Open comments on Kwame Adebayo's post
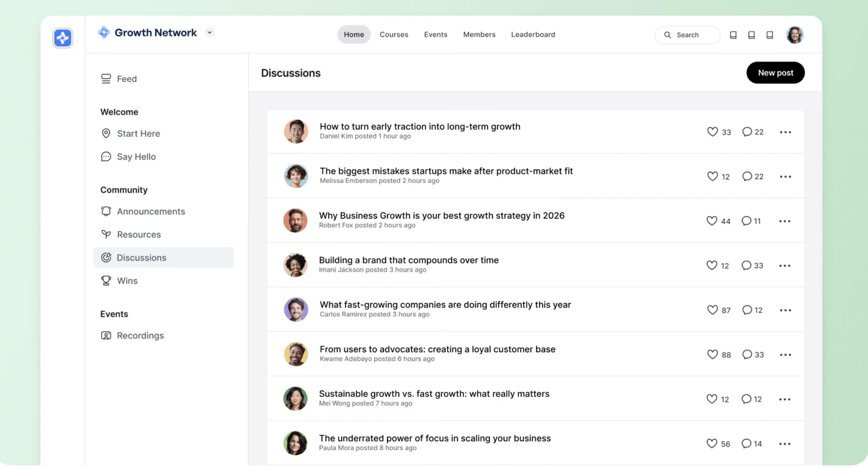868x468 pixels. [x=747, y=354]
